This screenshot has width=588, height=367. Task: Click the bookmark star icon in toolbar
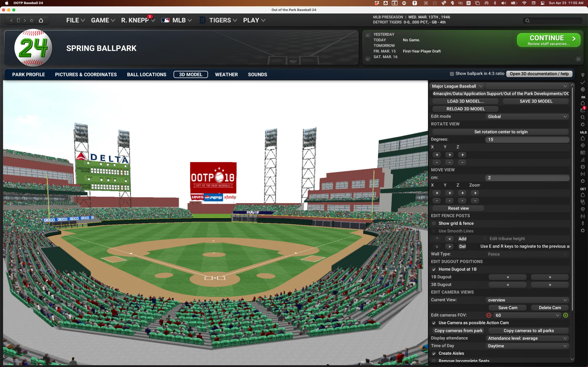pos(32,20)
